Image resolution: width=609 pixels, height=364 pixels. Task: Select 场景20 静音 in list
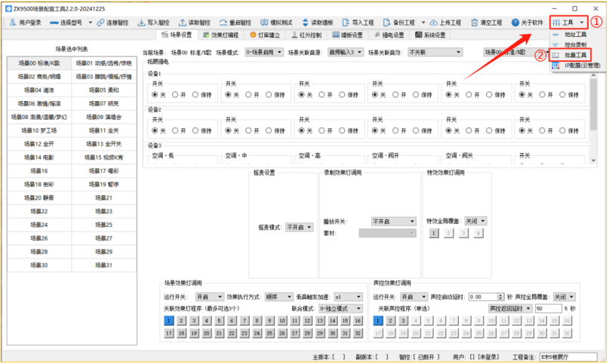click(x=39, y=198)
